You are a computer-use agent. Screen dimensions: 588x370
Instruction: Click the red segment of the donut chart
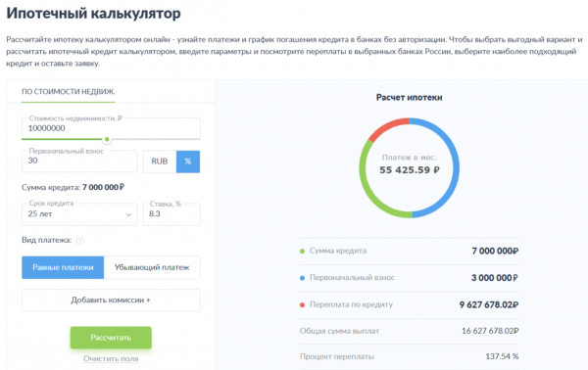coord(386,126)
